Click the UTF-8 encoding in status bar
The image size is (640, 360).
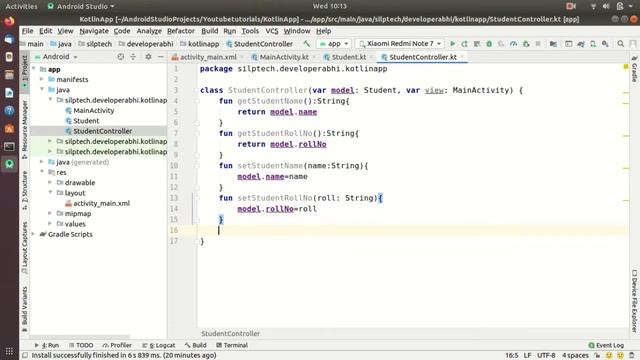point(546,356)
